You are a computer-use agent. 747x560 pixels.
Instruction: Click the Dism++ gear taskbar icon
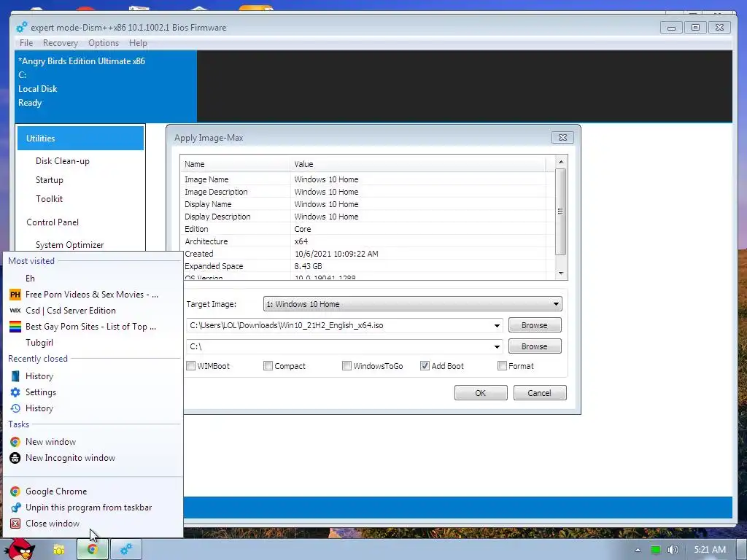(126, 550)
